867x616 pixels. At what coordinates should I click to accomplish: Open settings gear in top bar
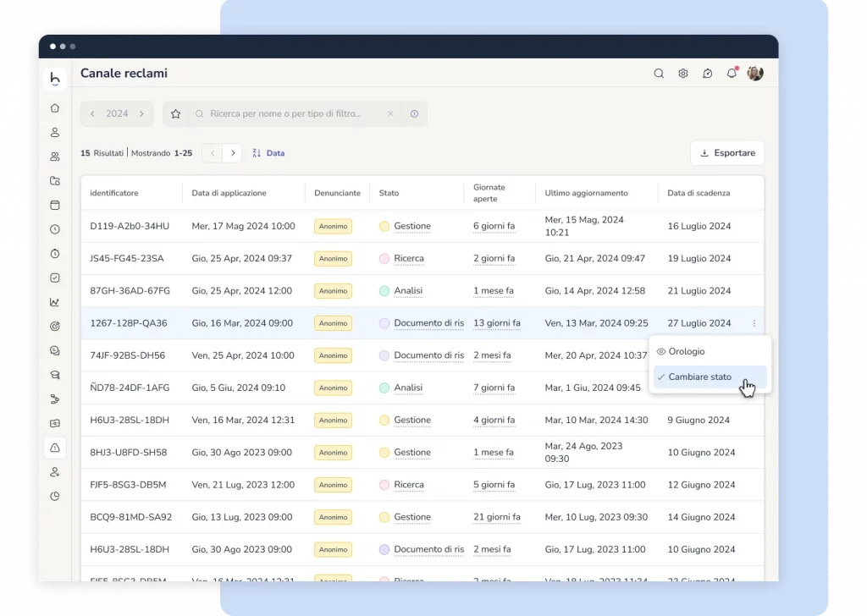coord(683,74)
